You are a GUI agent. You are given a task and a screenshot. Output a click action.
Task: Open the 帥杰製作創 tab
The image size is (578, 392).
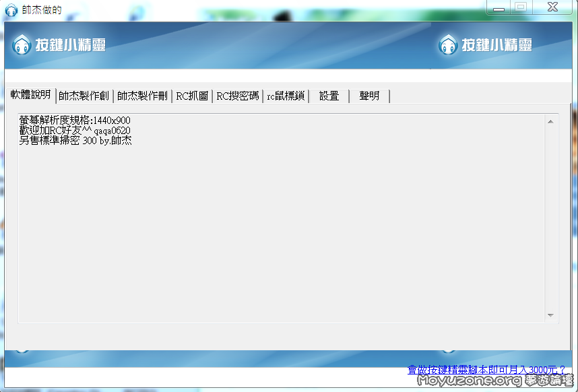pos(84,96)
